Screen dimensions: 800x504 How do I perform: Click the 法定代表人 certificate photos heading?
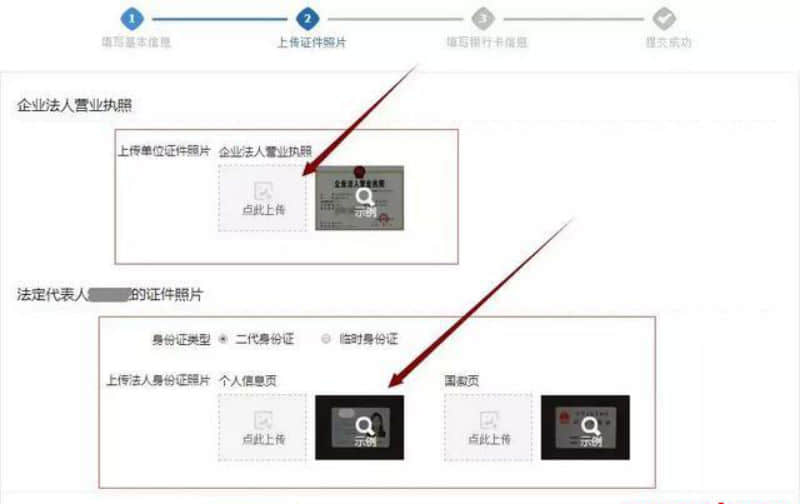(x=110, y=295)
